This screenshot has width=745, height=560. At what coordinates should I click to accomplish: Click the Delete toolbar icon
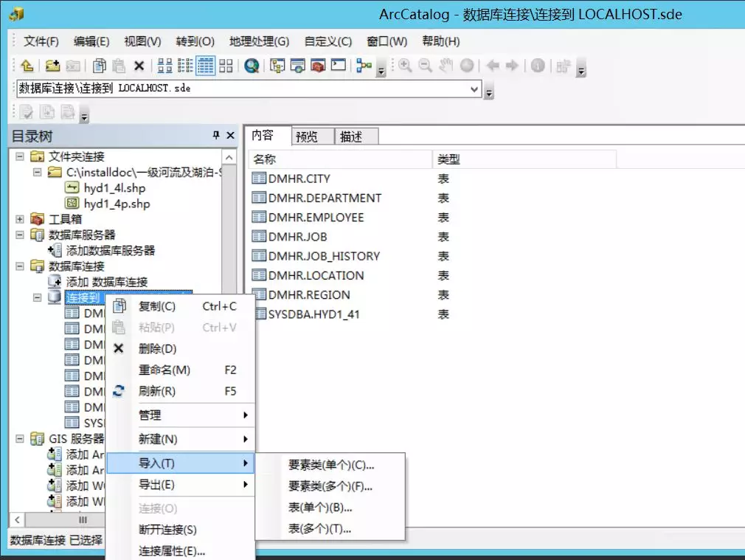[x=139, y=65]
